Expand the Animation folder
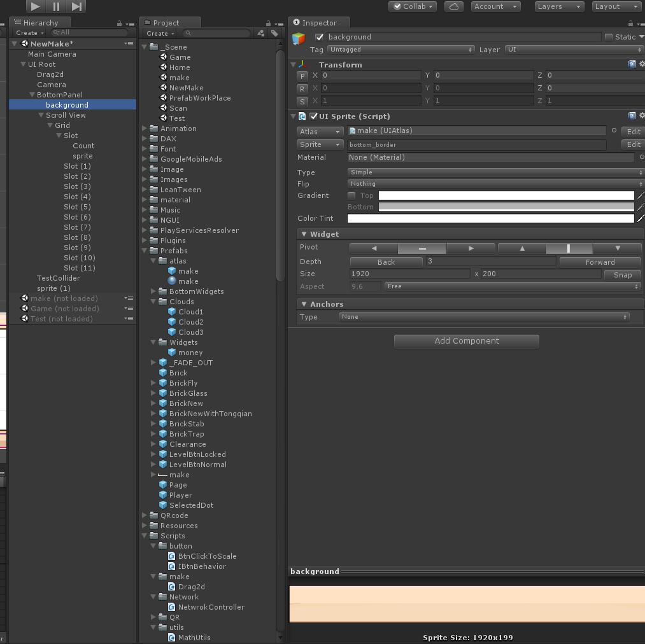 [x=145, y=129]
